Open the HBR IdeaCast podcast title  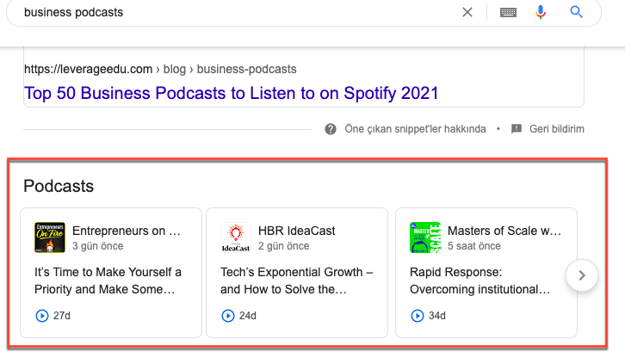click(296, 231)
